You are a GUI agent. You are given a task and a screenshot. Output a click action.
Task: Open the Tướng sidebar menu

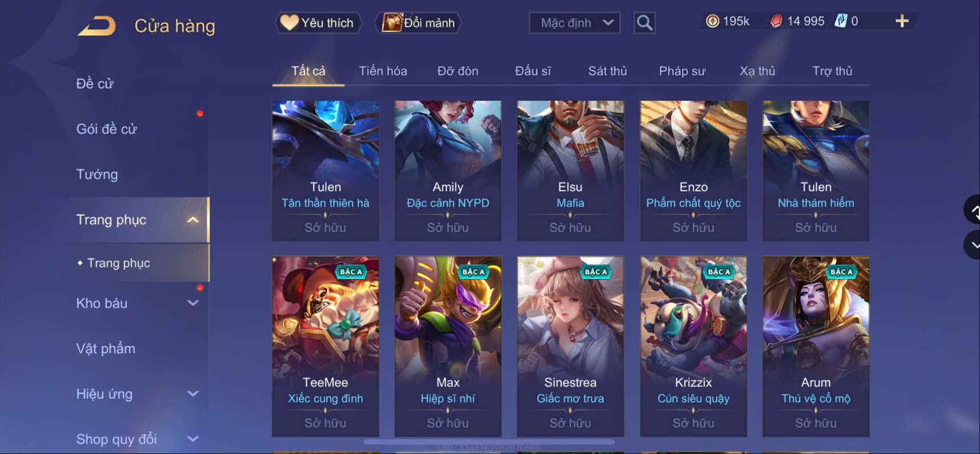click(97, 174)
